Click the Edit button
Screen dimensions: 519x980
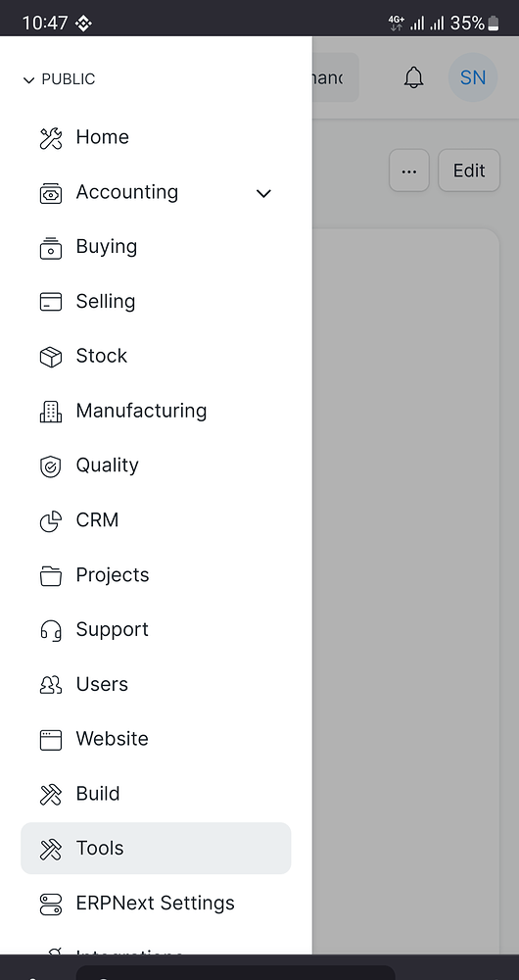[469, 170]
